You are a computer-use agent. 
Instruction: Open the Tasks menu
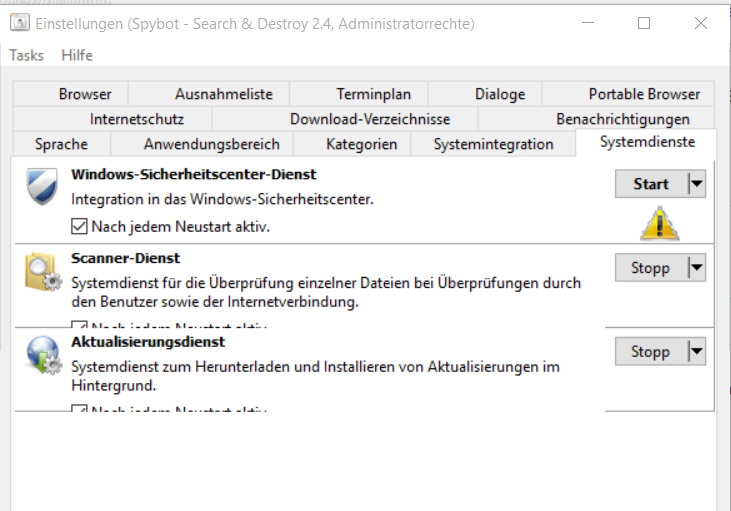(27, 55)
